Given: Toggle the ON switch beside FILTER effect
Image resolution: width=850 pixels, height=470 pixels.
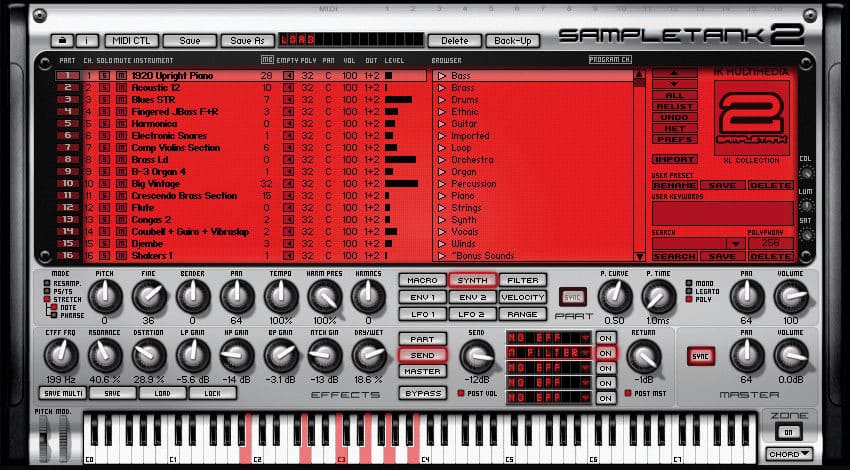Looking at the screenshot, I should 604,352.
